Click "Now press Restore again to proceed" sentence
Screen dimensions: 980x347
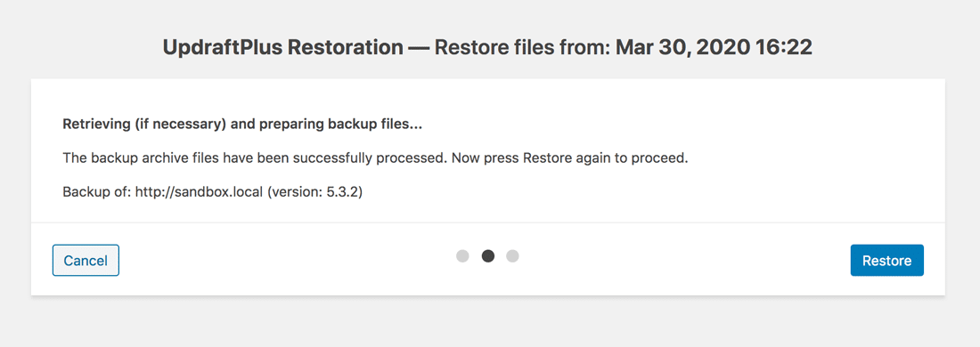568,157
